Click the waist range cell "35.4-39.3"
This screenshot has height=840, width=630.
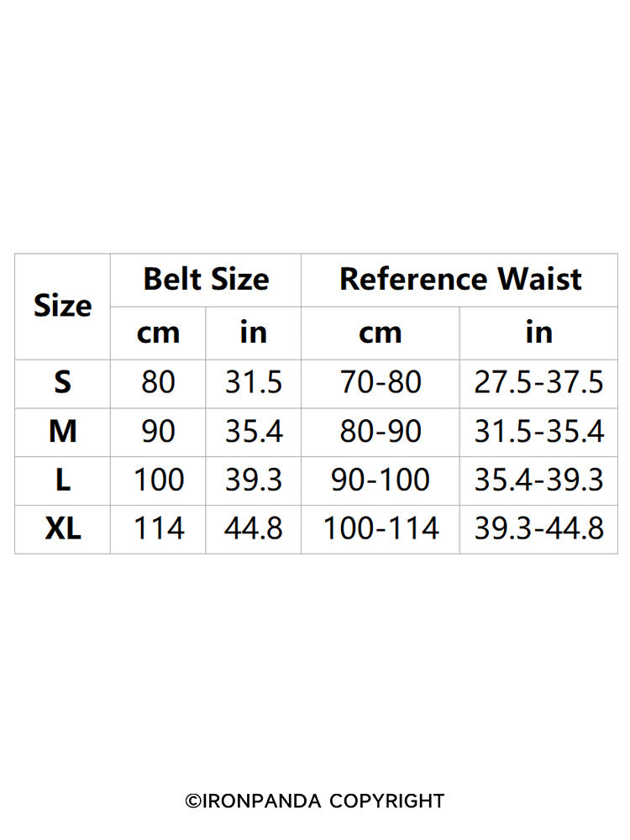pyautogui.click(x=538, y=480)
